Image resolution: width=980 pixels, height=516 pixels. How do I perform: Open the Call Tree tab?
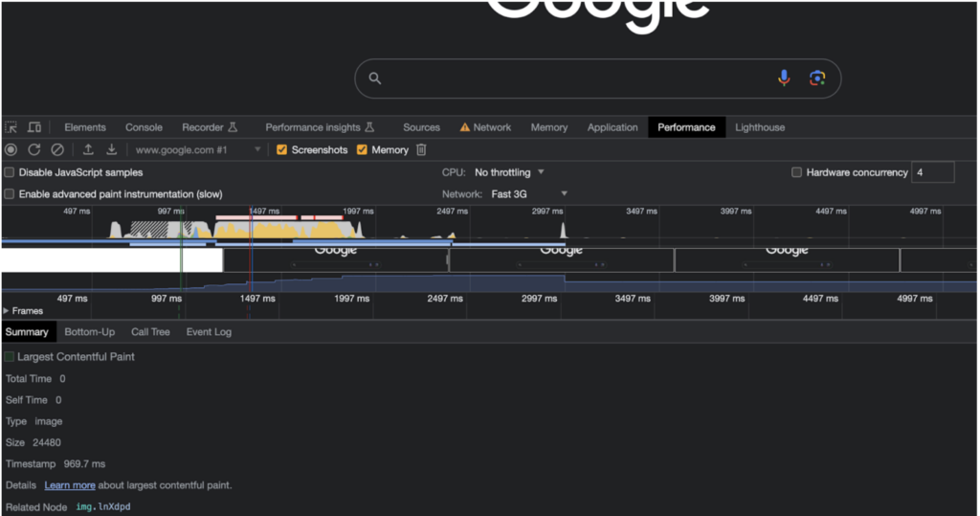pos(150,331)
